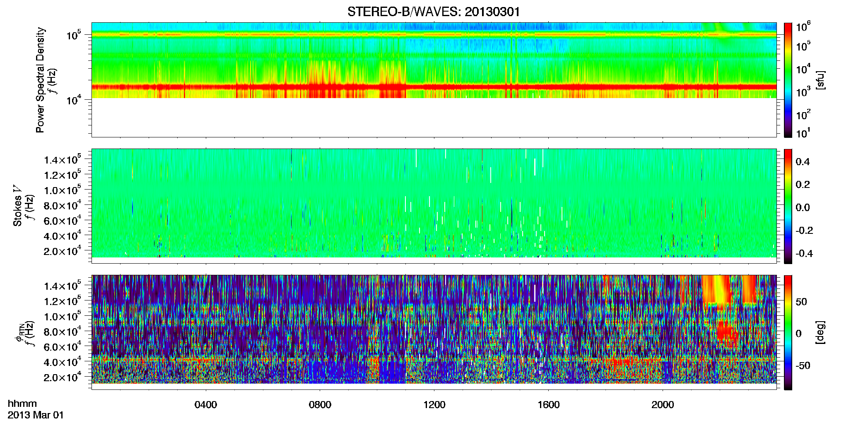Viewport: 868px width, 447px height.
Task: Select the Power Spectral Density axis label
Action: [40, 80]
